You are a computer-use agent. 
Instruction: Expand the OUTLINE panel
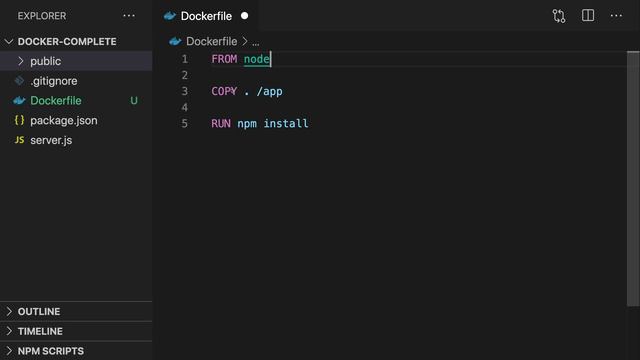pyautogui.click(x=9, y=311)
